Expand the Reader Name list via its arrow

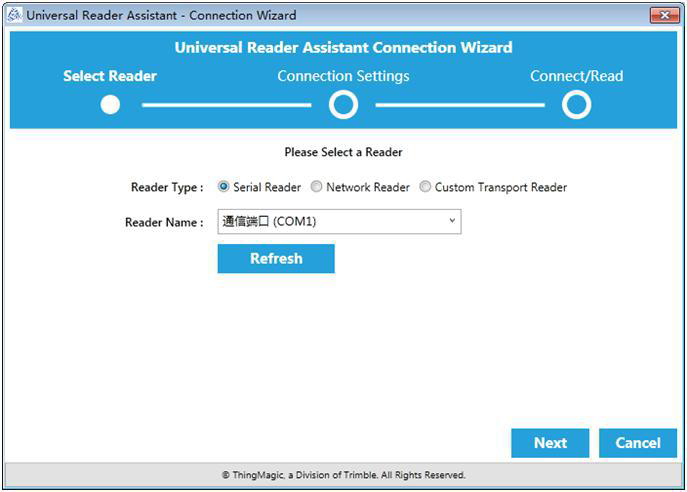coord(452,222)
